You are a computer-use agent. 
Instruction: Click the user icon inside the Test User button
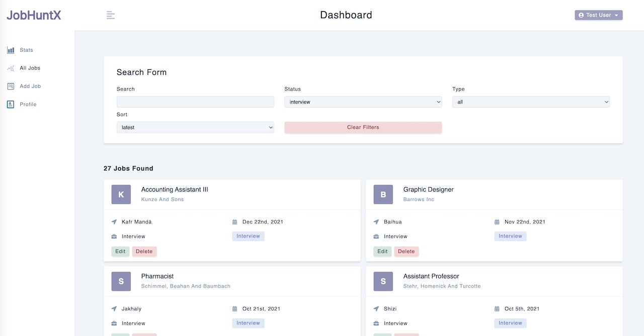pyautogui.click(x=581, y=15)
